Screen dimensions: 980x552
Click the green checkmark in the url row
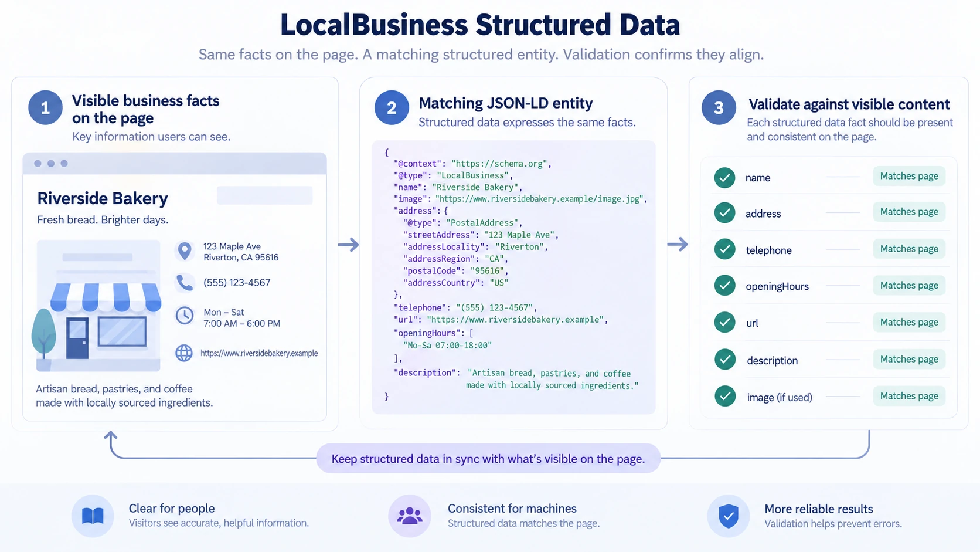point(725,322)
